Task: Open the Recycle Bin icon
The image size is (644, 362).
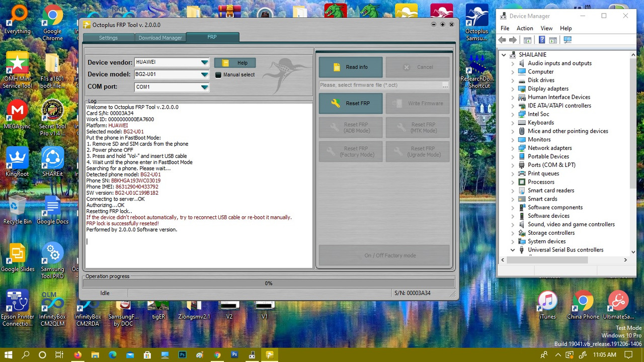Action: pyautogui.click(x=17, y=210)
